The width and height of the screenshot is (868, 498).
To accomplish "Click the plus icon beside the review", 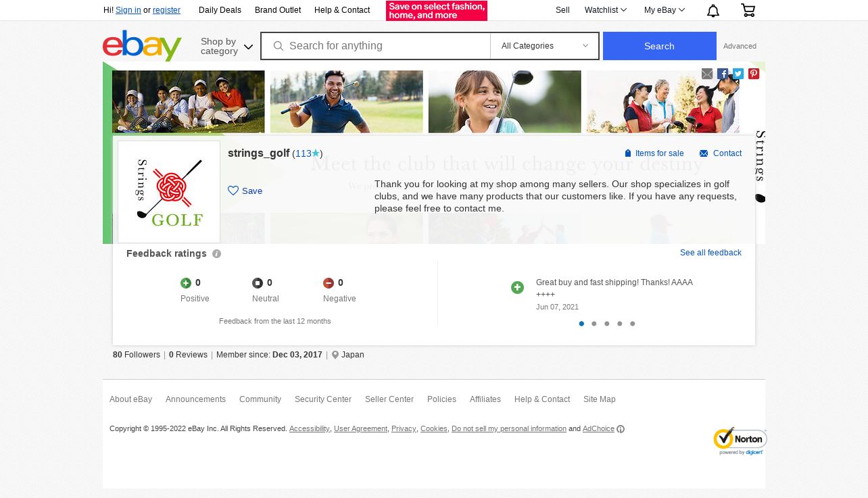I will [x=517, y=288].
